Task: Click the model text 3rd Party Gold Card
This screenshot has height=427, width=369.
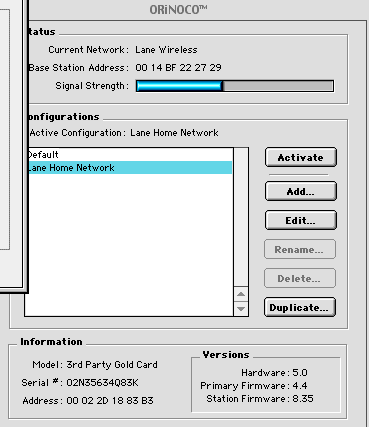Action: pyautogui.click(x=112, y=365)
